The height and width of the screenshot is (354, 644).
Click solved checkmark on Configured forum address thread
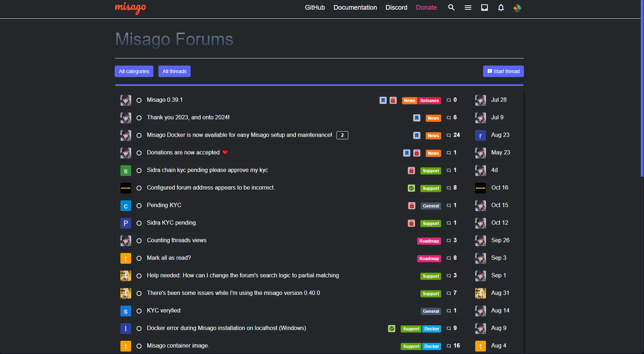tap(411, 188)
